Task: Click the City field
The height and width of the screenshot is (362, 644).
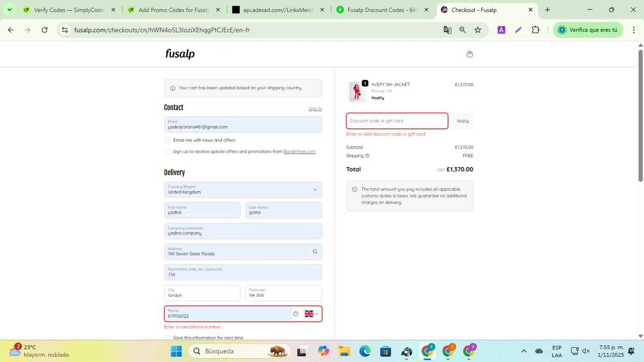Action: click(x=202, y=293)
